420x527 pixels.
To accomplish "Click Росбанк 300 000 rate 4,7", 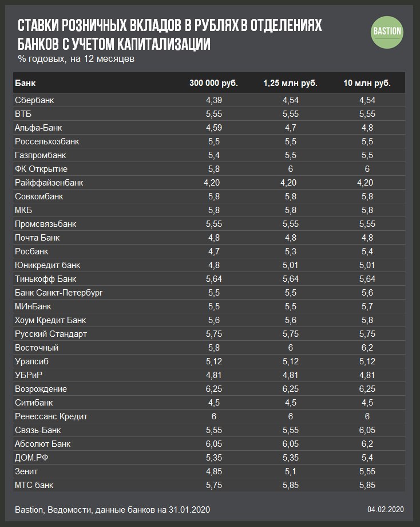I will click(213, 251).
